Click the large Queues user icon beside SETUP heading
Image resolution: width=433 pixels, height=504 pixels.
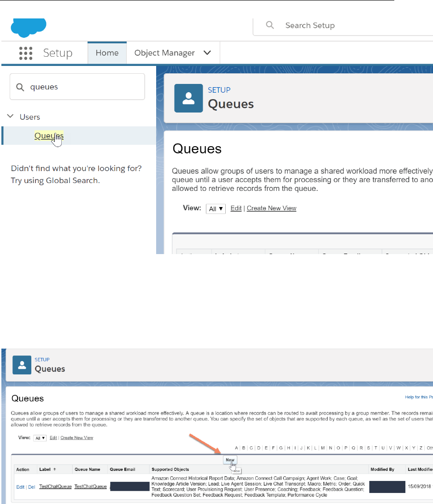(188, 98)
